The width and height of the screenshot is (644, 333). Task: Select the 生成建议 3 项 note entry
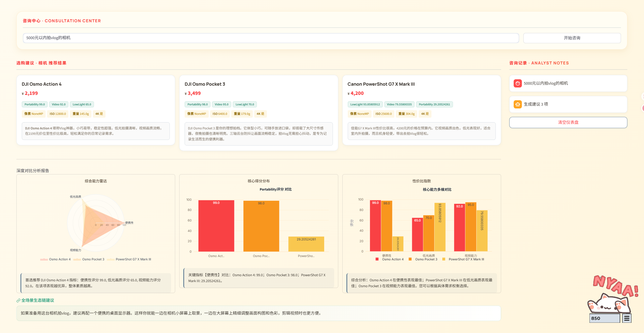pyautogui.click(x=568, y=104)
